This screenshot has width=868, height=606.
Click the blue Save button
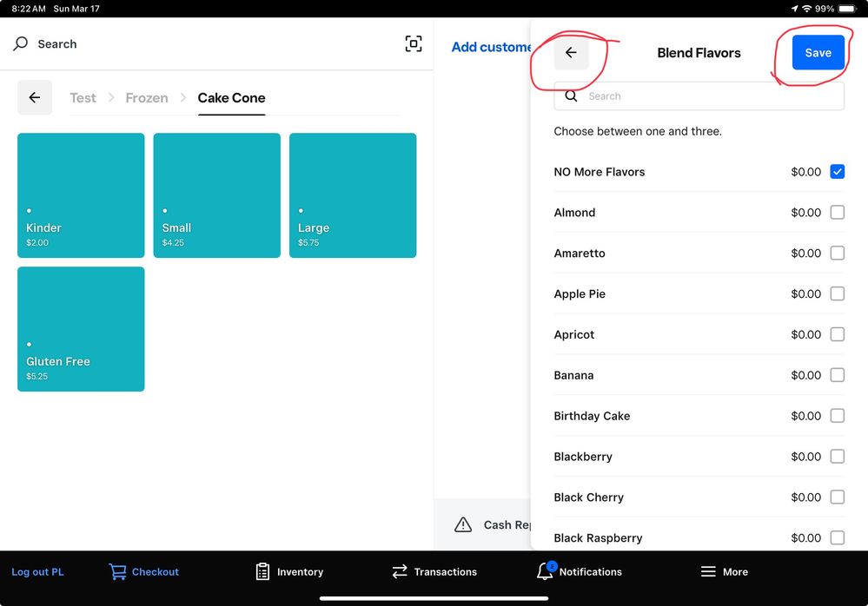click(818, 53)
